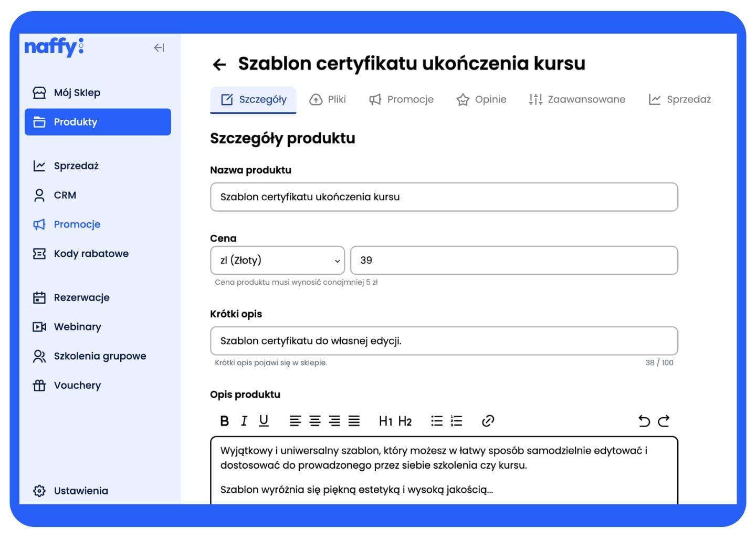The height and width of the screenshot is (538, 756).
Task: Select Produkty in the sidebar
Action: pos(98,122)
